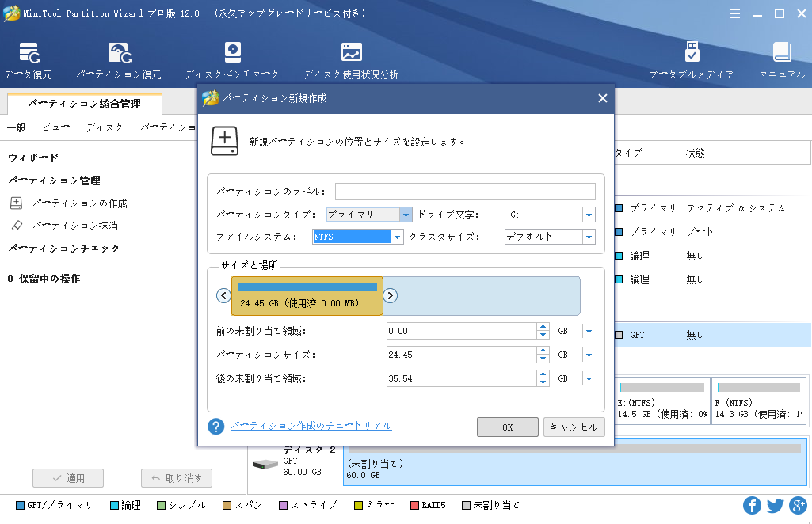Screen dimensions: 812x524
Task: Open データ復元 (Data Recovery) tool
Action: 29,60
